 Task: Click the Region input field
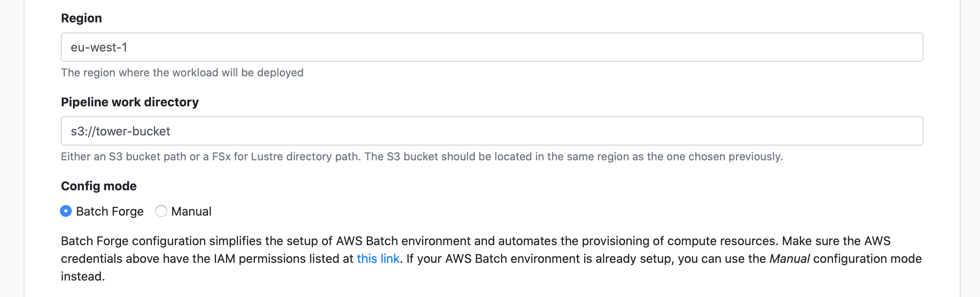[492, 47]
